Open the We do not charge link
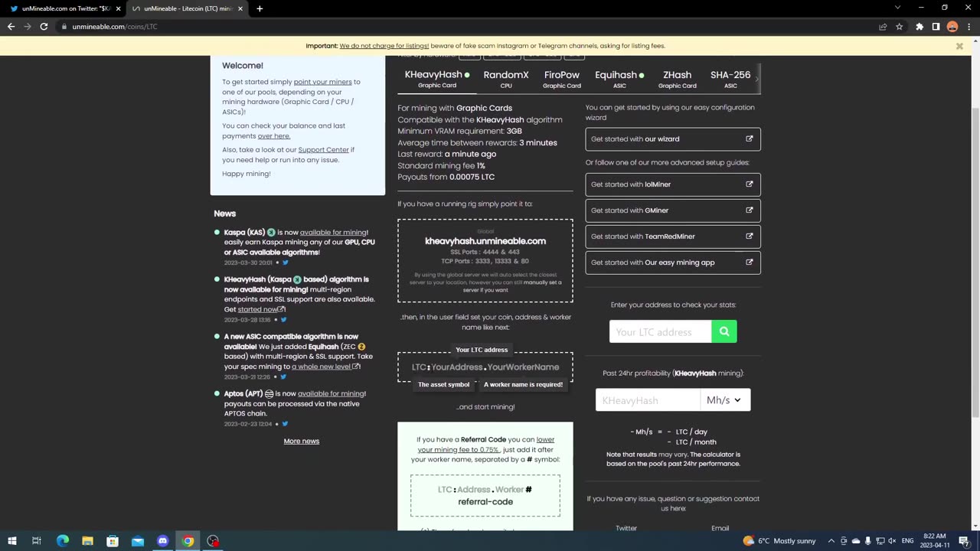The height and width of the screenshot is (551, 980). pos(384,46)
